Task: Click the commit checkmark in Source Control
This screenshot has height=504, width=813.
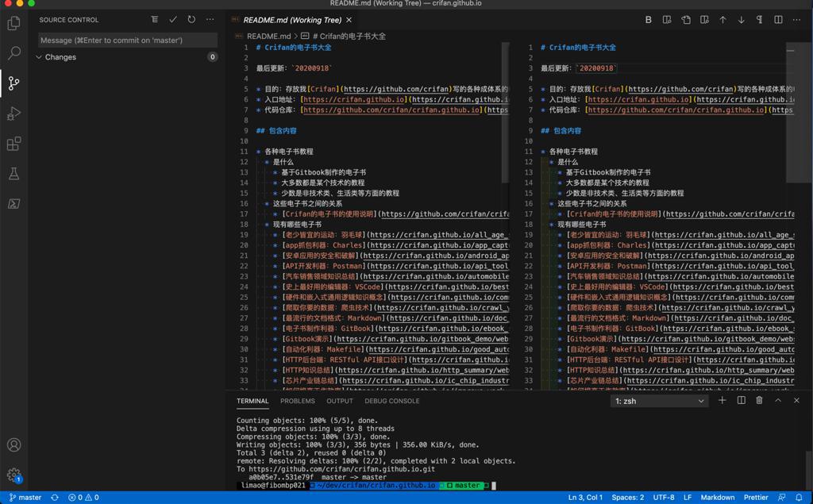Action: [x=173, y=20]
